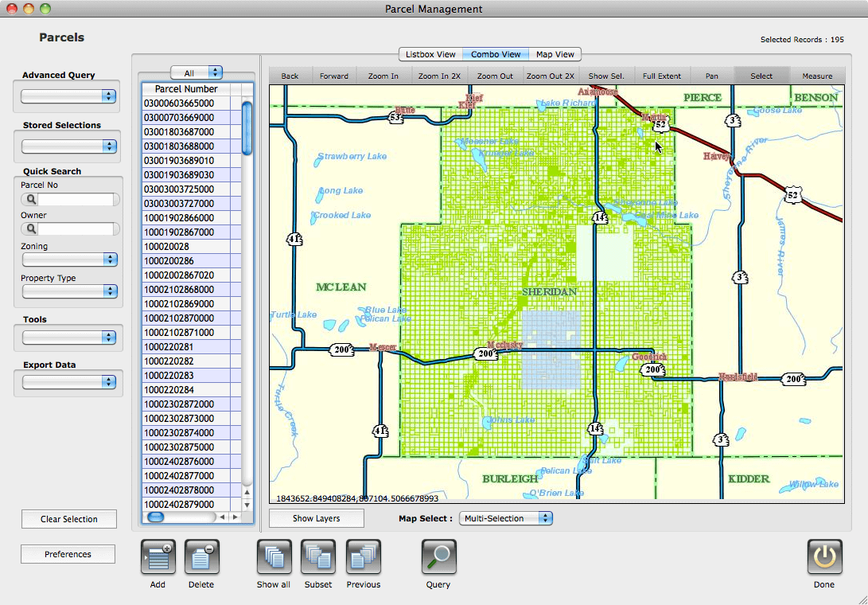Click the Parcel No search magnifier
Screen dimensions: 868x605
click(x=30, y=200)
